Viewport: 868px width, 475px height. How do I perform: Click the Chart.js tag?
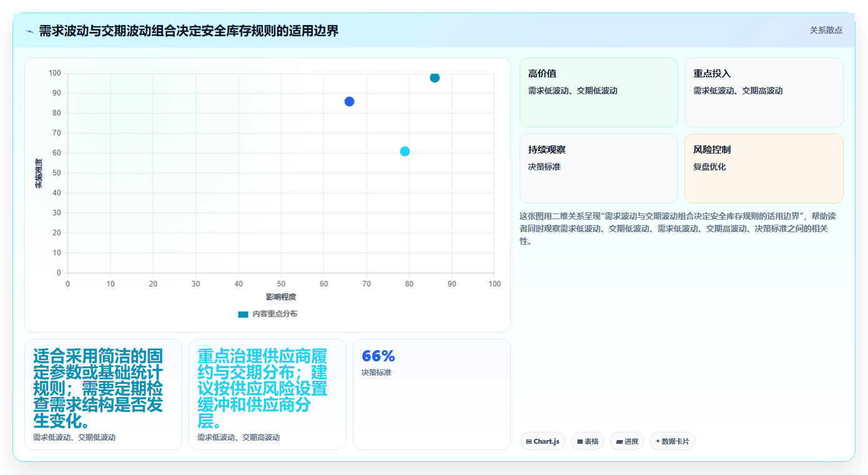543,441
